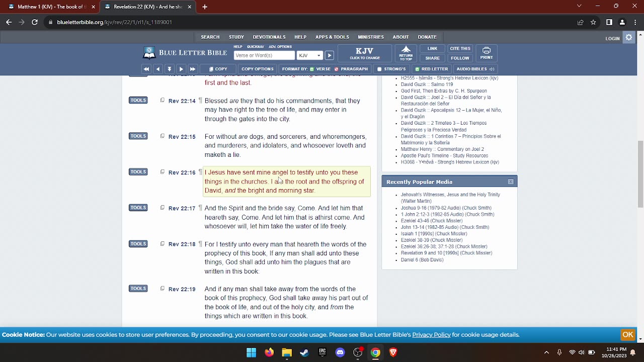Toggle the Strong's checkbox
Screen dimensions: 644x362
(x=380, y=69)
